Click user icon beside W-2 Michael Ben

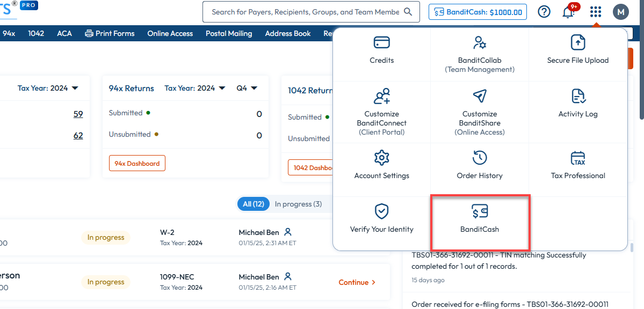[x=288, y=232]
